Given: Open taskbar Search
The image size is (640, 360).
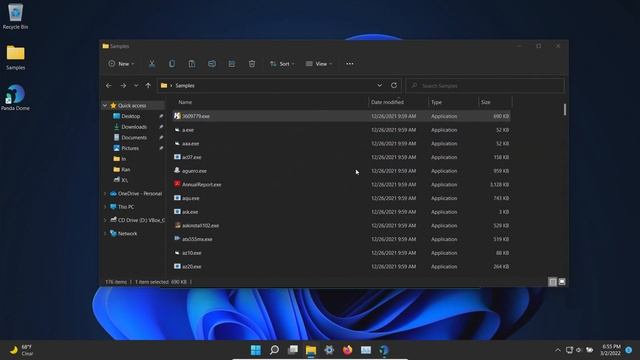Looking at the screenshot, I should (x=274, y=350).
